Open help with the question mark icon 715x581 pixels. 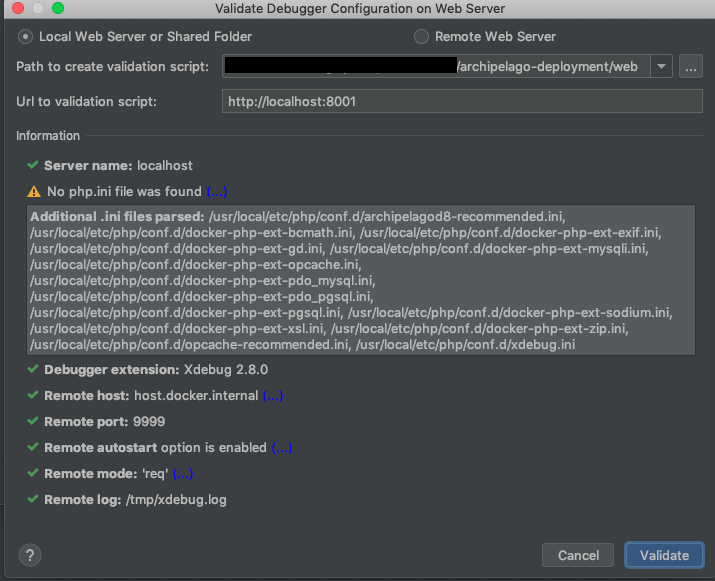coord(30,555)
